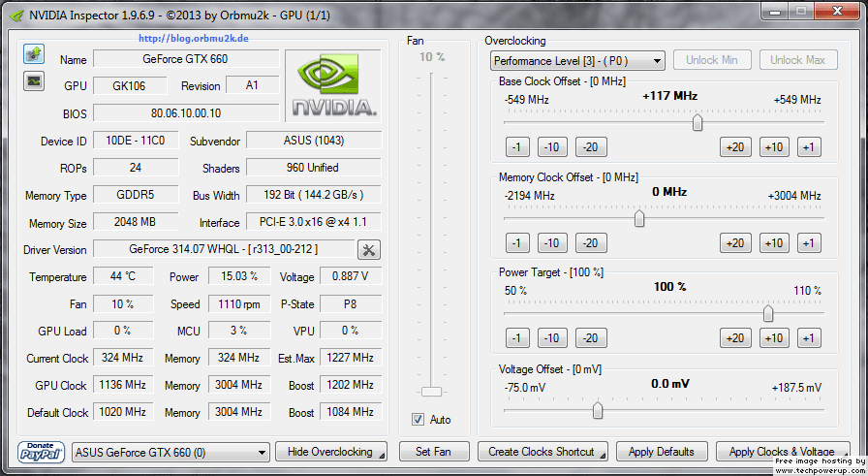
Task: Click +20 under Memory Clock Offset
Action: [735, 243]
